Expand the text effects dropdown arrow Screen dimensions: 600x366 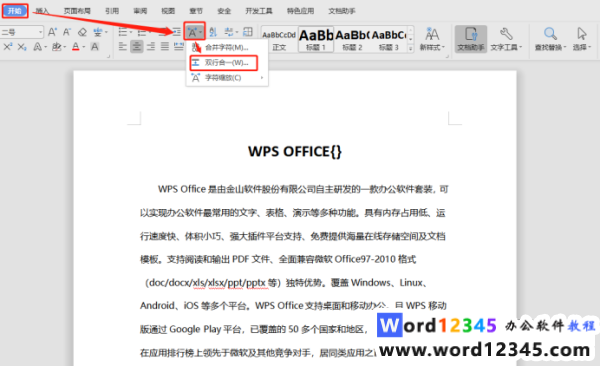point(45,47)
